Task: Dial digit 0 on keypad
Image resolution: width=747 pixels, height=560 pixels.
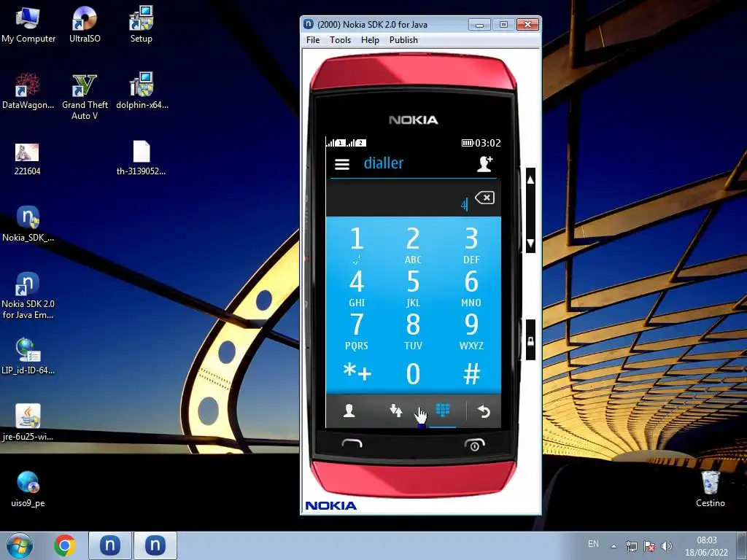Action: (x=413, y=373)
